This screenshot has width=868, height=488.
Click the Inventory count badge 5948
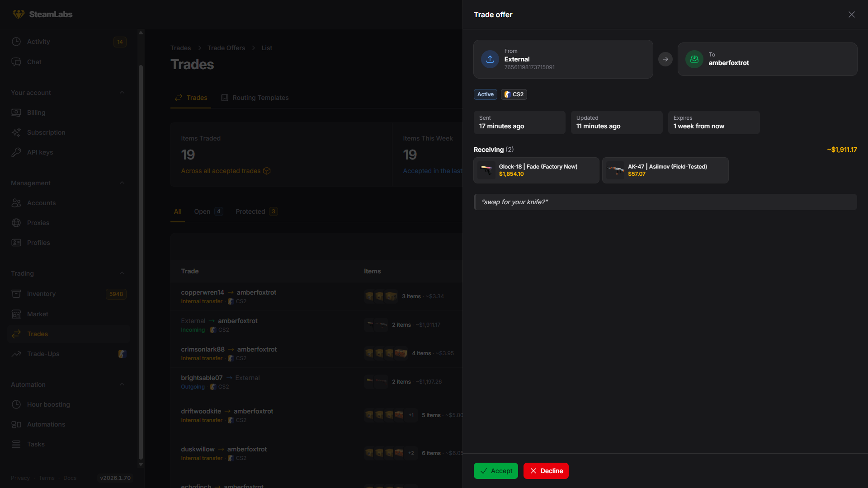click(116, 294)
